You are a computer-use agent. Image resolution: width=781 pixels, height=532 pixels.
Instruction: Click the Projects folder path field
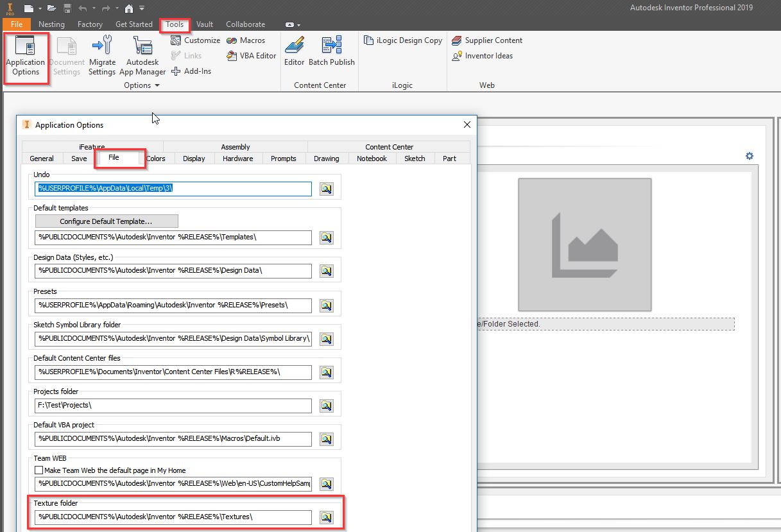pos(173,406)
